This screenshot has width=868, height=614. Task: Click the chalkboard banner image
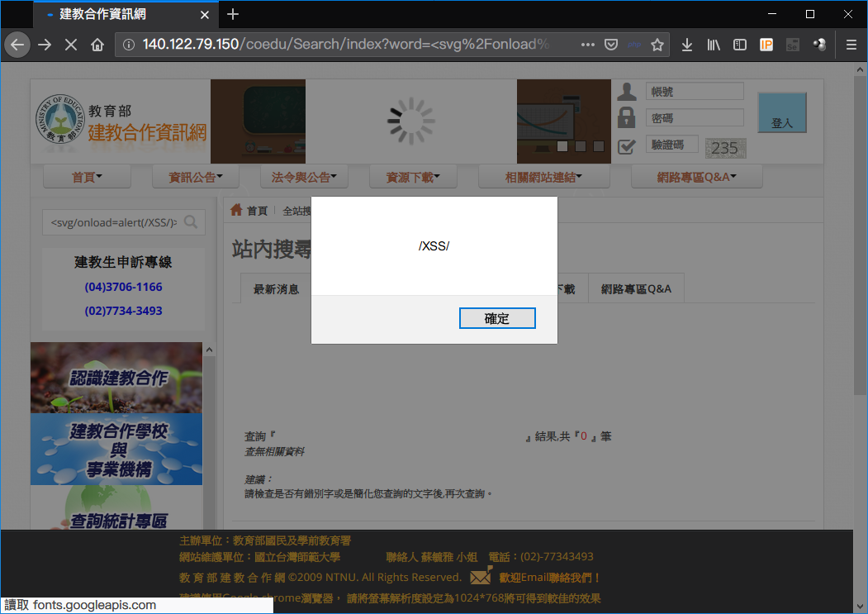258,121
